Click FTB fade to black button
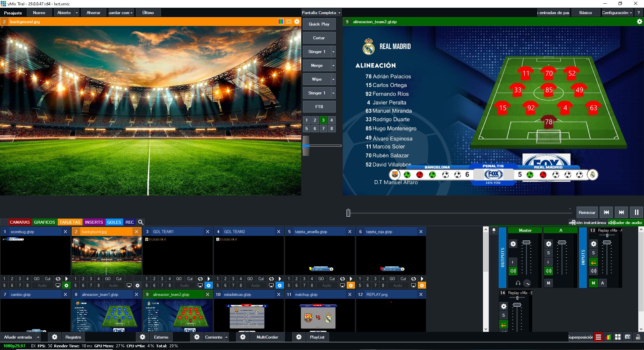Viewport: 644px width, 350px height. click(319, 107)
